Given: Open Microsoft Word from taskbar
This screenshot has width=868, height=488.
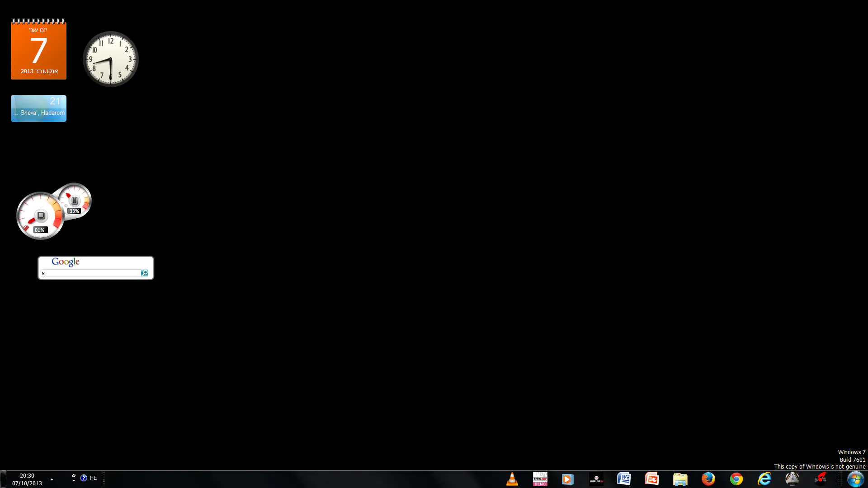Looking at the screenshot, I should [x=624, y=479].
